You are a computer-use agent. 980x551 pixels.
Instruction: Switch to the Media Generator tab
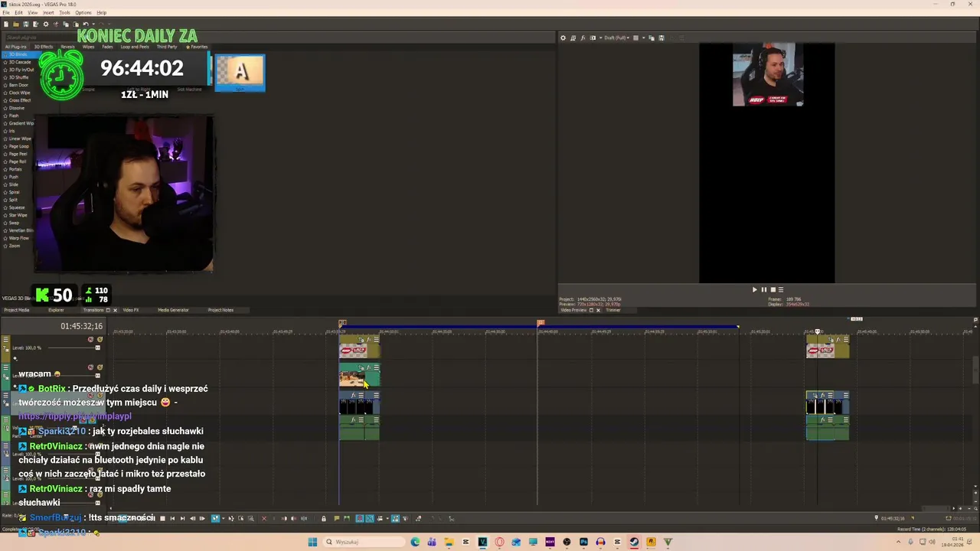[173, 310]
